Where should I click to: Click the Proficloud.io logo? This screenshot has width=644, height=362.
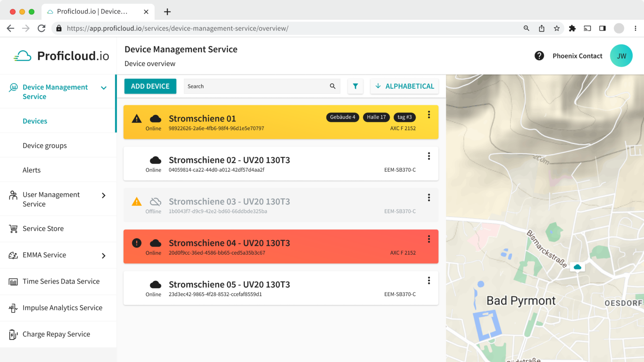tap(61, 56)
